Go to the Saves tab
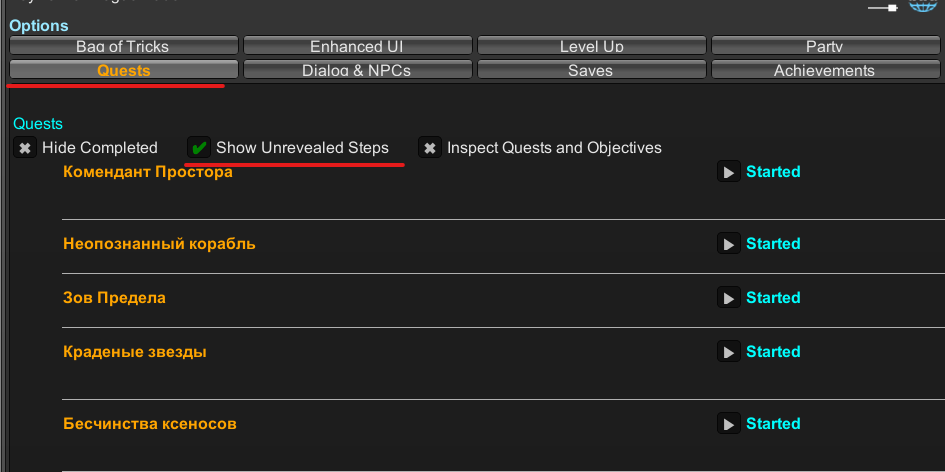Viewport: 945px width, 472px height. coord(591,70)
